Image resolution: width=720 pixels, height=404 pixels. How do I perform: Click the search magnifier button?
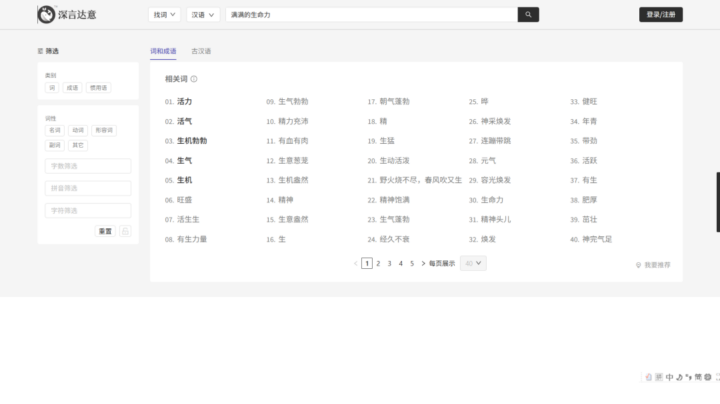[x=528, y=15]
